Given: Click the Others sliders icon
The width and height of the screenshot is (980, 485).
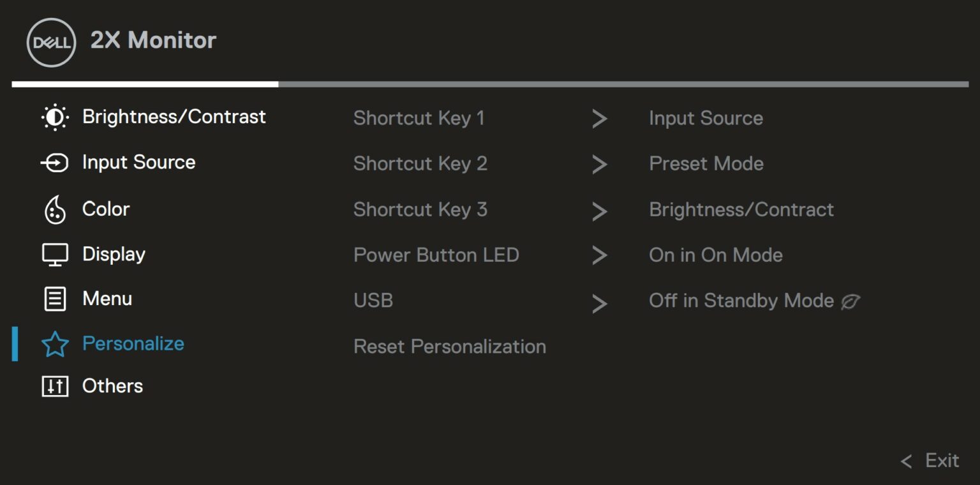Looking at the screenshot, I should 55,386.
